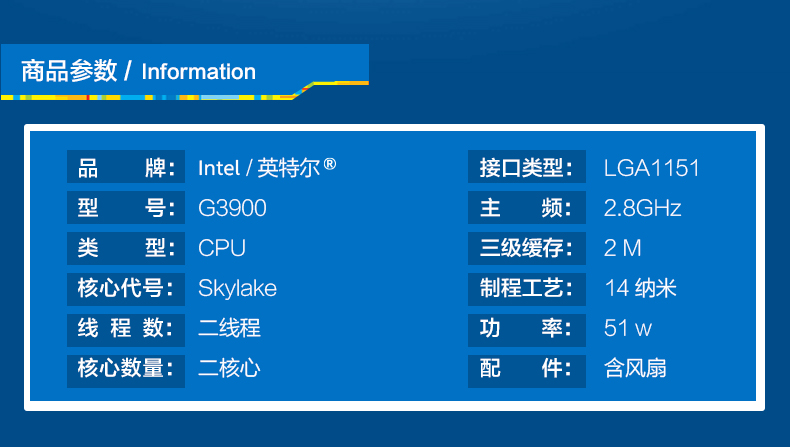
Task: Select the CPU type value
Action: pyautogui.click(x=222, y=248)
